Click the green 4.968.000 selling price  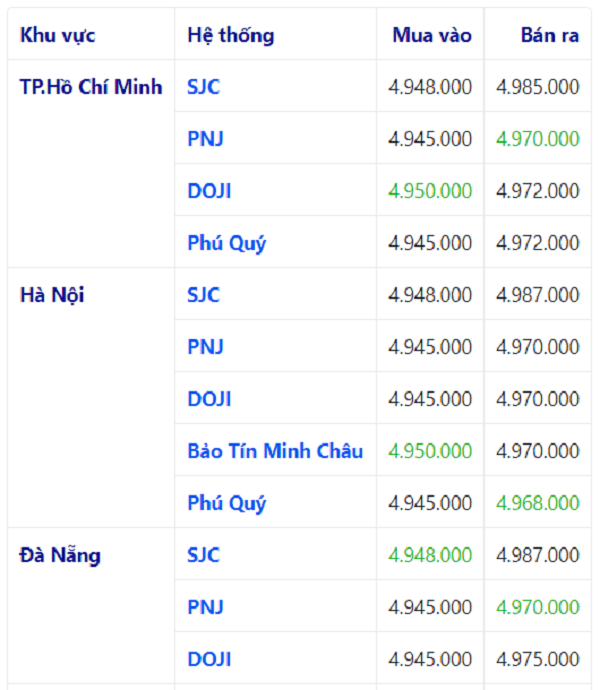tap(538, 503)
